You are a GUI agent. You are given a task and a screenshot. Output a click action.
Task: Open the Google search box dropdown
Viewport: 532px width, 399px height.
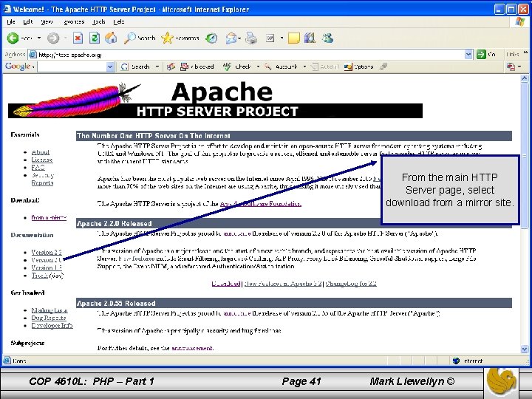pos(110,66)
